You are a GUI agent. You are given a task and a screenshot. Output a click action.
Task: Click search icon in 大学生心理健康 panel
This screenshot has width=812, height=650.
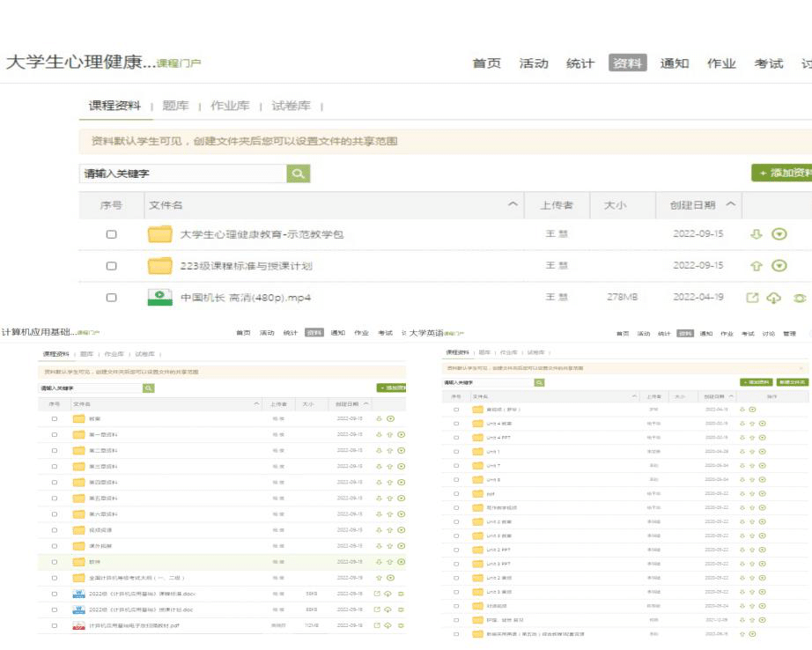coord(299,174)
